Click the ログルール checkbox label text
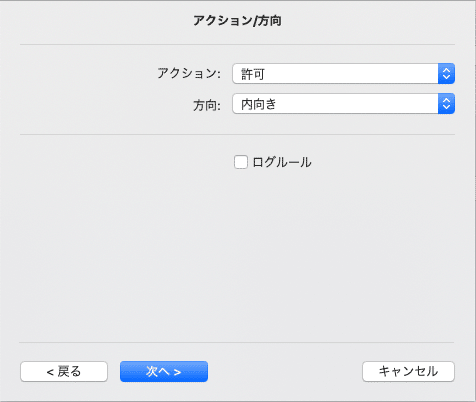 [282, 162]
